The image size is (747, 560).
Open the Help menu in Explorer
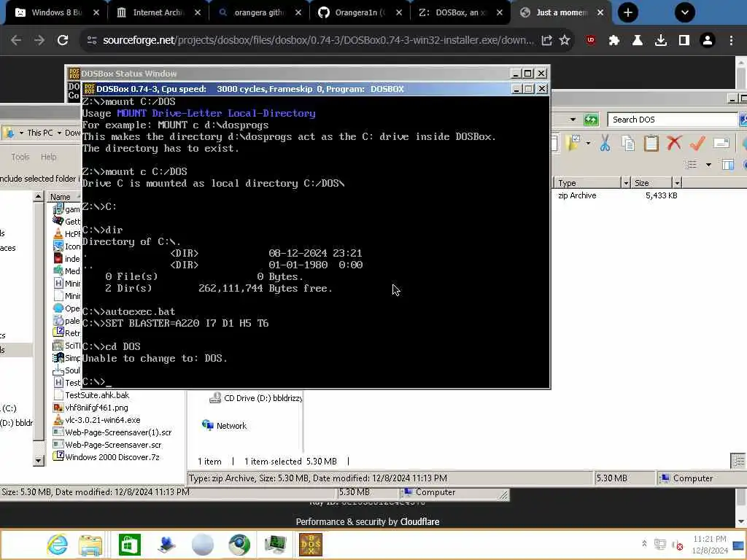click(48, 157)
